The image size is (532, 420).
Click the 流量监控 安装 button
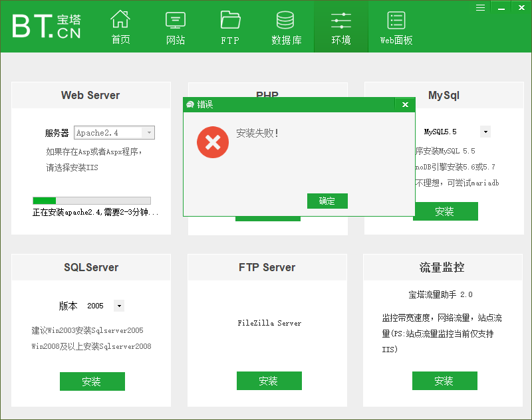(x=445, y=381)
